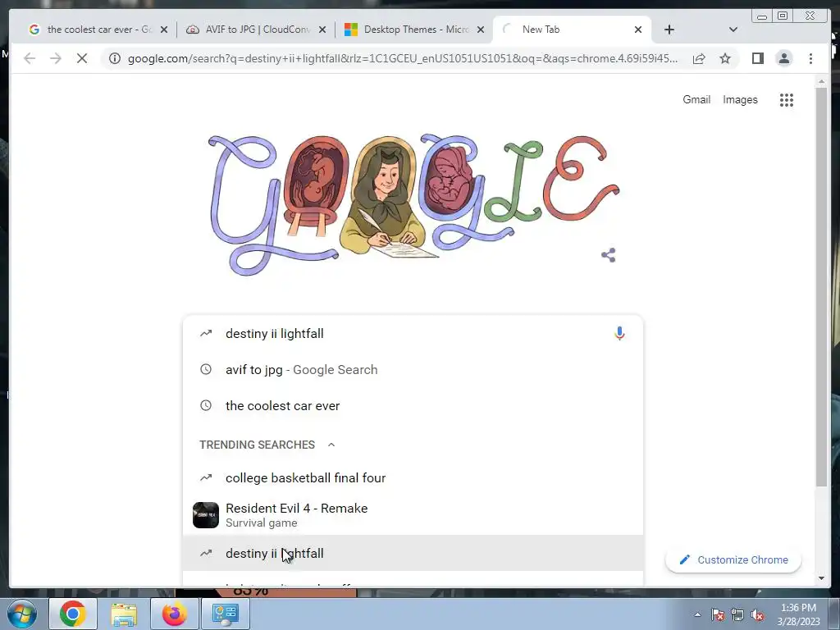Screen dimensions: 840x630
Task: Select highlighted 'destiny ii lightfall' trending row
Action: pos(413,553)
